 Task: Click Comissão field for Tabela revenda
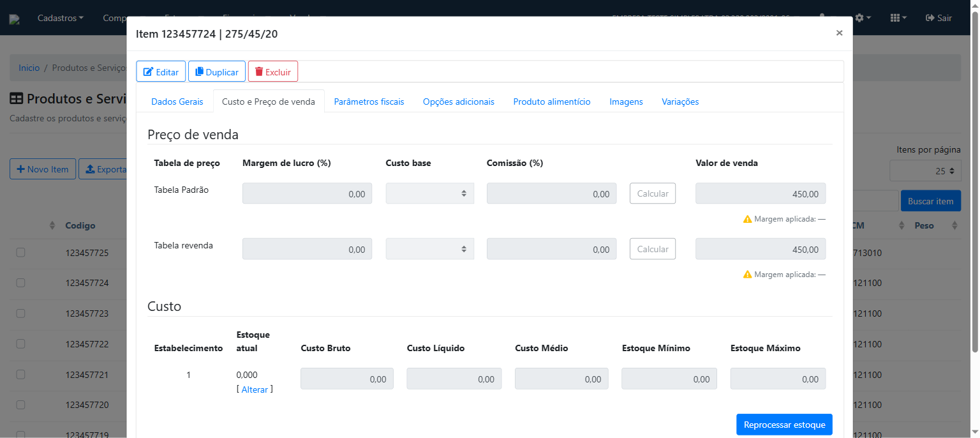tap(552, 249)
